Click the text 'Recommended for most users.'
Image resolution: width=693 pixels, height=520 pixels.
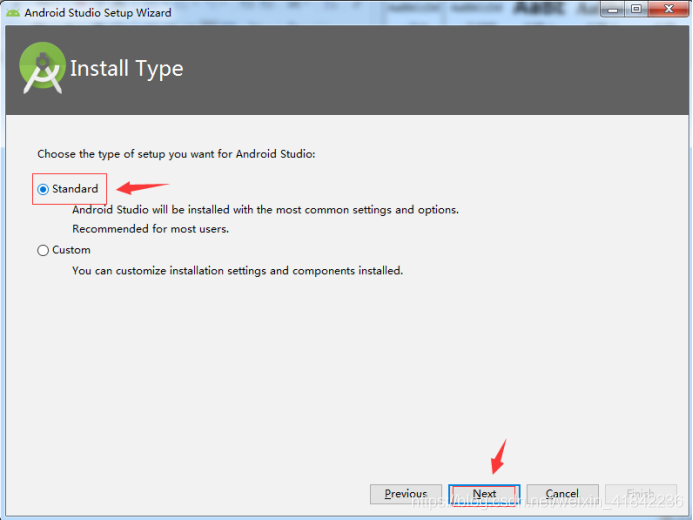pyautogui.click(x=150, y=229)
